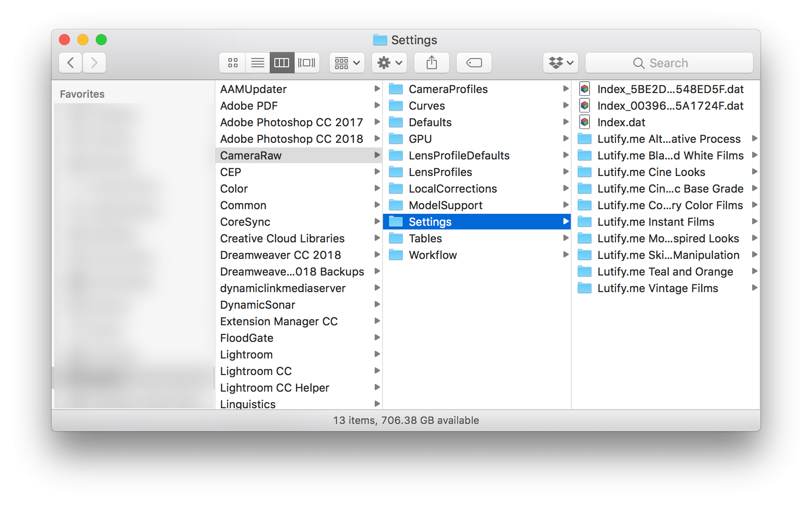Go forward with the right chevron button
The image size is (812, 505).
pyautogui.click(x=94, y=63)
